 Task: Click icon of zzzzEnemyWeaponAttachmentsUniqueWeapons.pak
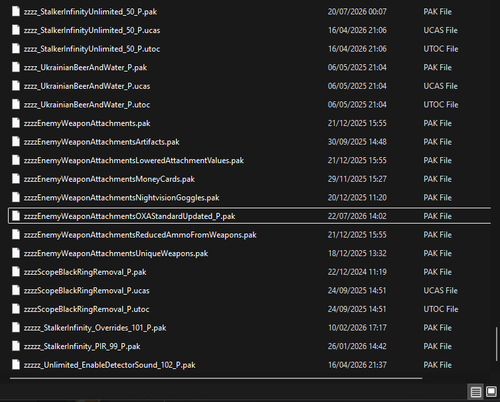(16, 253)
